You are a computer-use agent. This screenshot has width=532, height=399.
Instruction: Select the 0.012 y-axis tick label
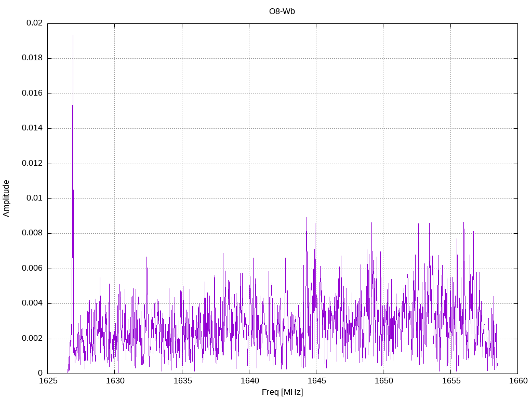click(32, 164)
